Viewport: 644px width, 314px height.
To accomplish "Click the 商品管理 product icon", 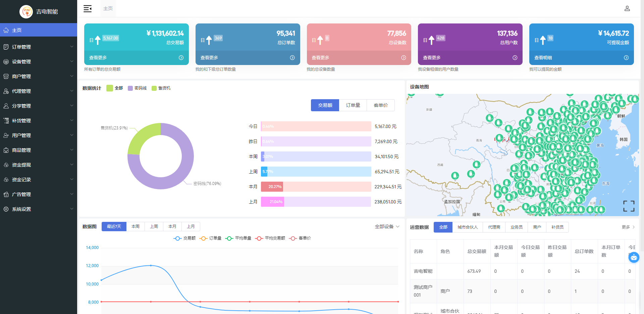I will point(6,150).
